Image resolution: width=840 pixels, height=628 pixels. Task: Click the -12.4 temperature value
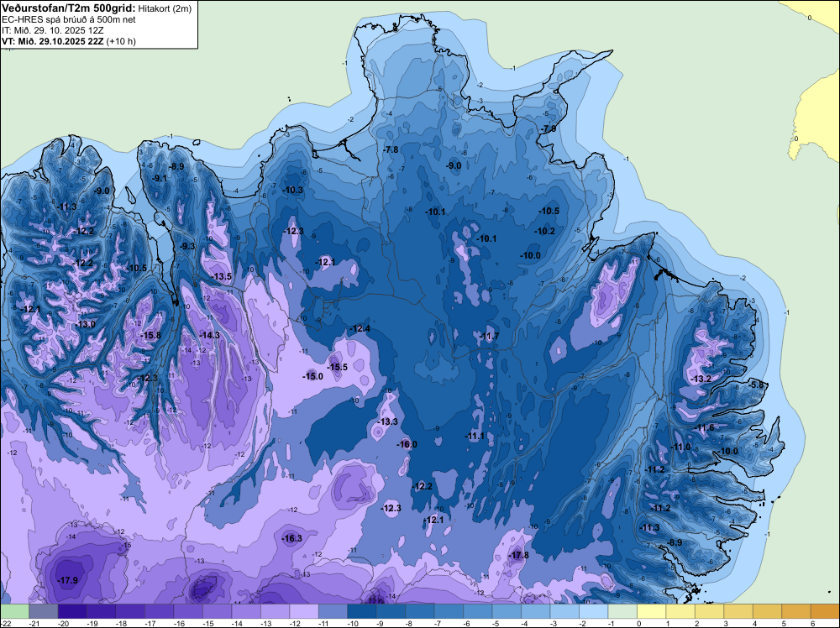(360, 328)
